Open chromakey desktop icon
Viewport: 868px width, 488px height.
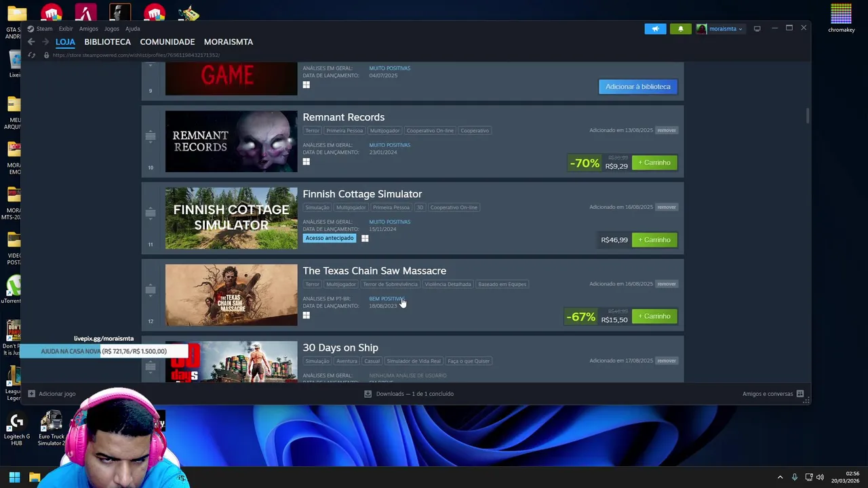[x=841, y=18]
